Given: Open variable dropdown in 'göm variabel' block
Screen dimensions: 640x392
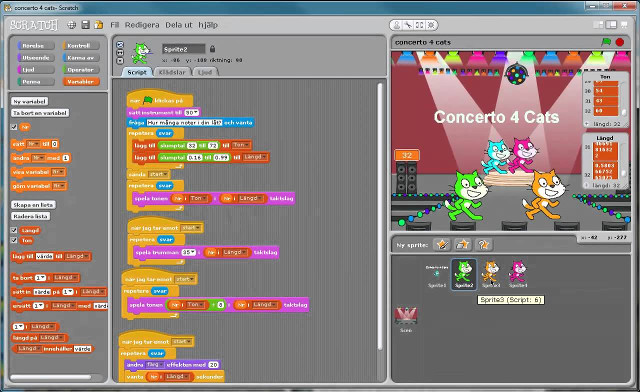Looking at the screenshot, I should pos(59,186).
